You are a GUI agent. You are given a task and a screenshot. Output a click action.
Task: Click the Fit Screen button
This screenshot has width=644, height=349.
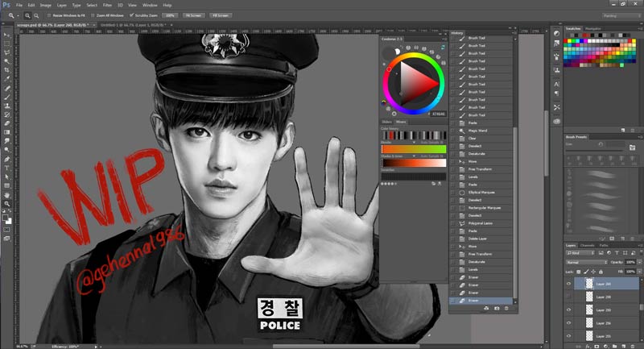pos(193,15)
